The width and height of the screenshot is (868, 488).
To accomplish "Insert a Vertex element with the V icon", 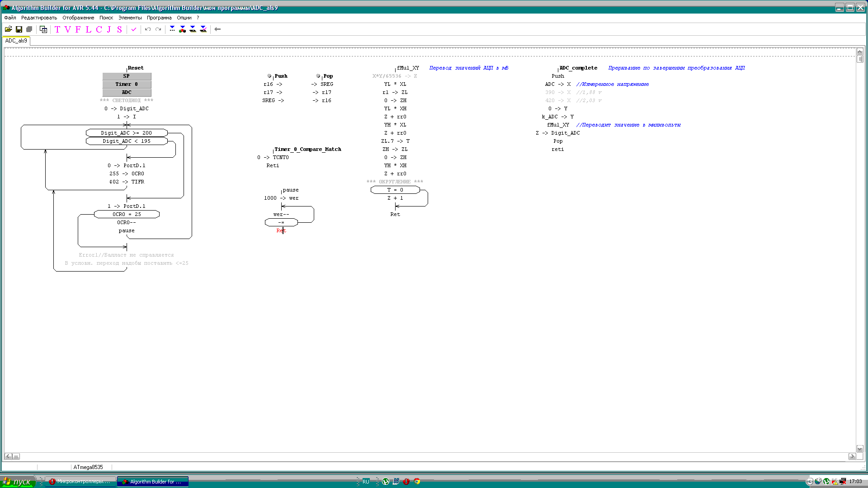I will (68, 29).
